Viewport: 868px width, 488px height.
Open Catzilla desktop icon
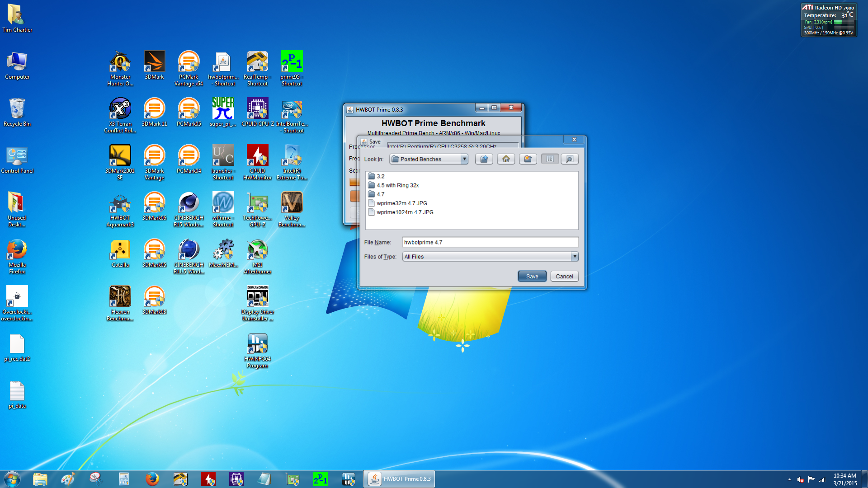[120, 253]
